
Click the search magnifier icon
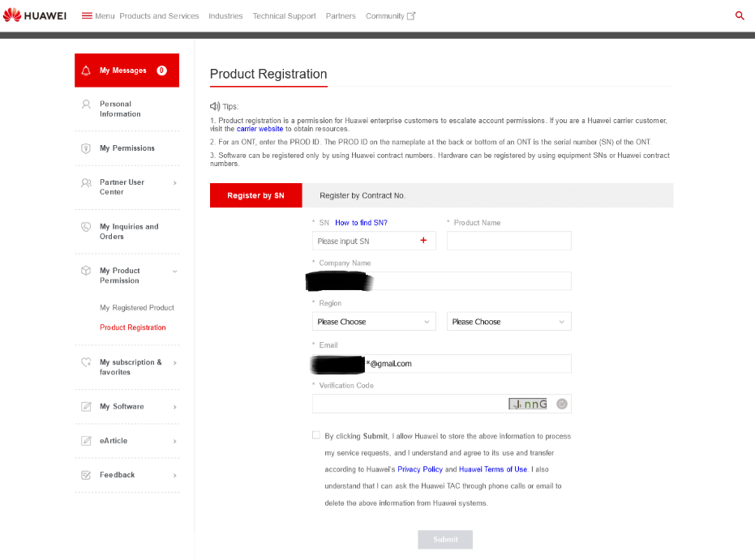740,16
